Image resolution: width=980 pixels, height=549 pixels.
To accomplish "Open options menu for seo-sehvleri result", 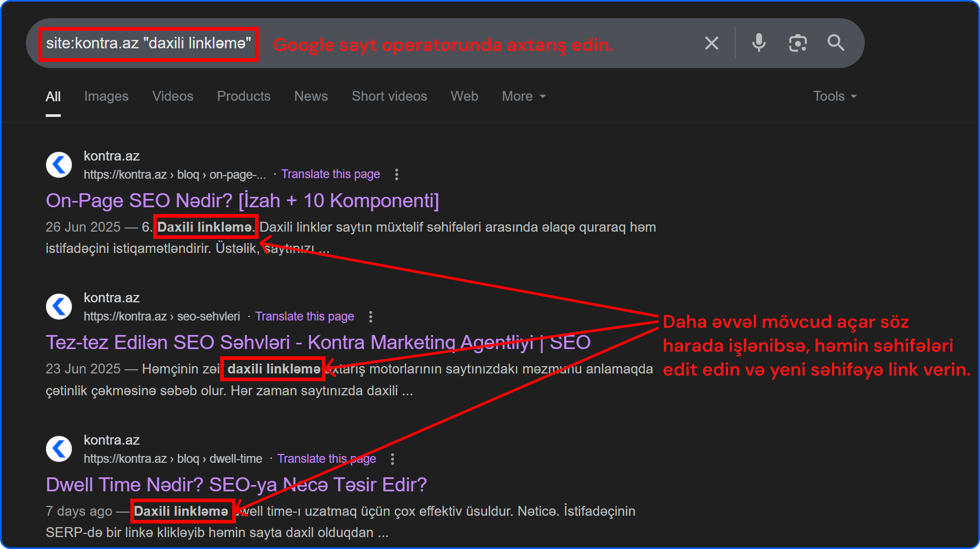I will (370, 317).
